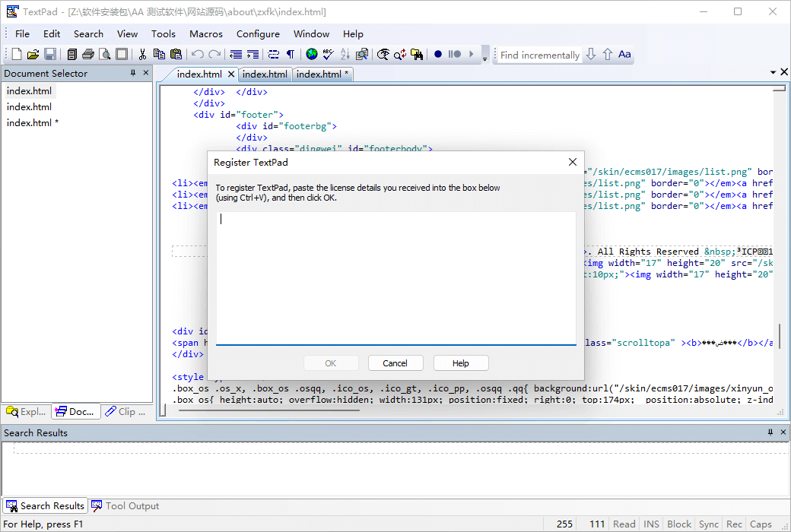This screenshot has width=791, height=532.
Task: Close the active index.html tab
Action: pos(231,74)
